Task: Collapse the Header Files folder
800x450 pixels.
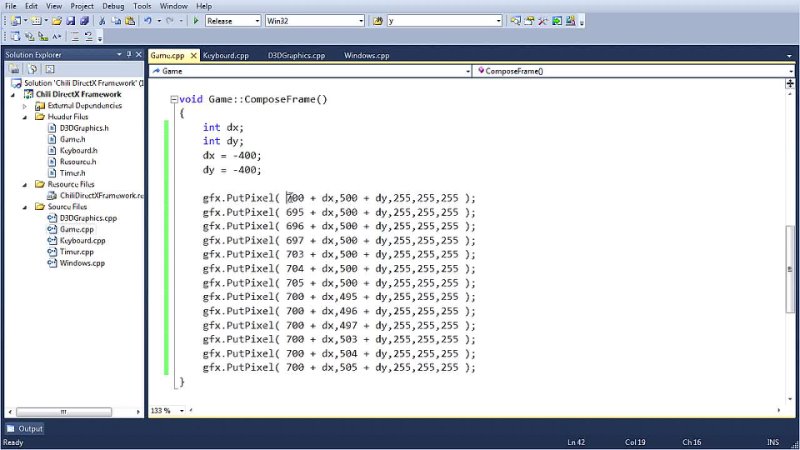Action: [24, 117]
